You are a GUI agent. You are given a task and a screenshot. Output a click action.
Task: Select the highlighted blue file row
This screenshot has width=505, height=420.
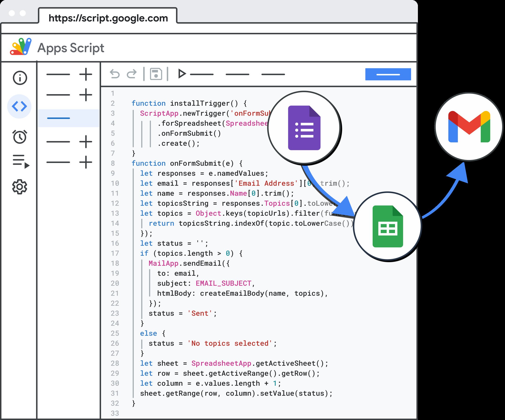coord(69,118)
